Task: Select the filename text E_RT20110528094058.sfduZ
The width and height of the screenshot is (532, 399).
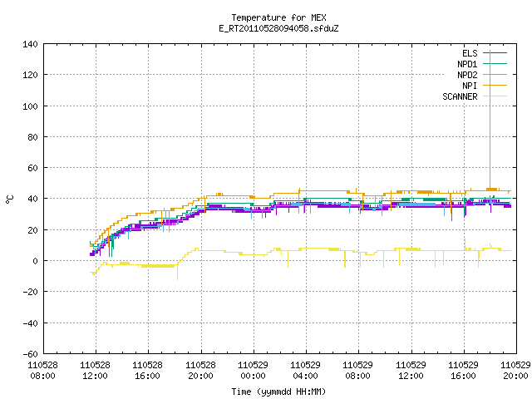Action: click(278, 28)
